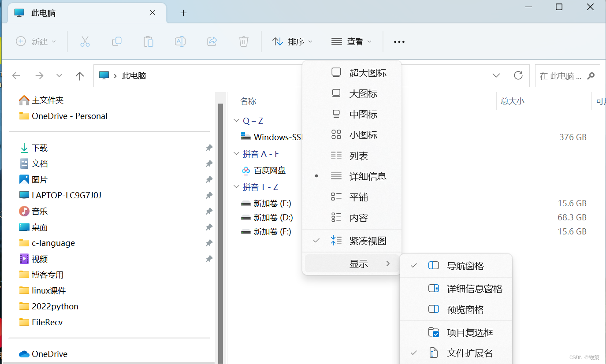Select the 新加卷 (E:) drive
Viewport: 606px width, 364px height.
point(266,203)
